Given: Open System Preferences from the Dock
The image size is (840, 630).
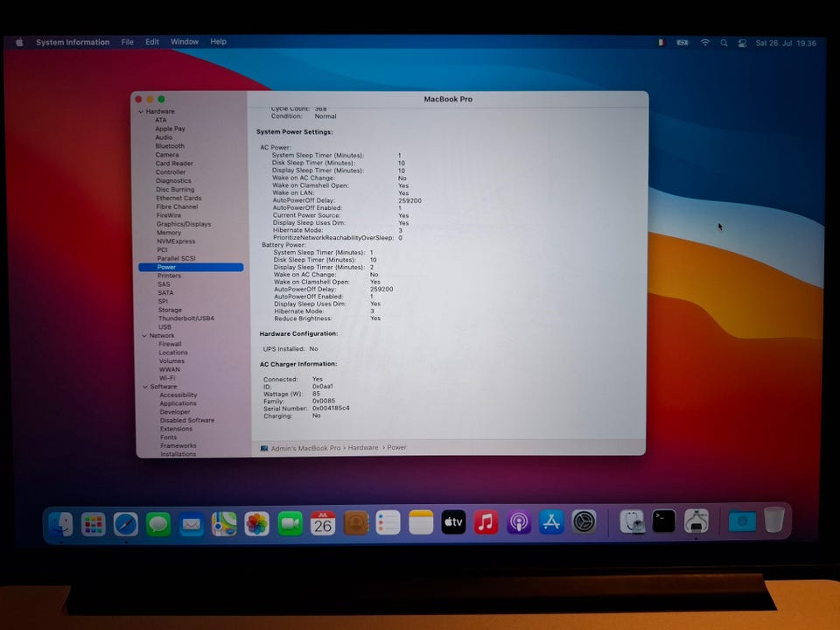Looking at the screenshot, I should (584, 521).
